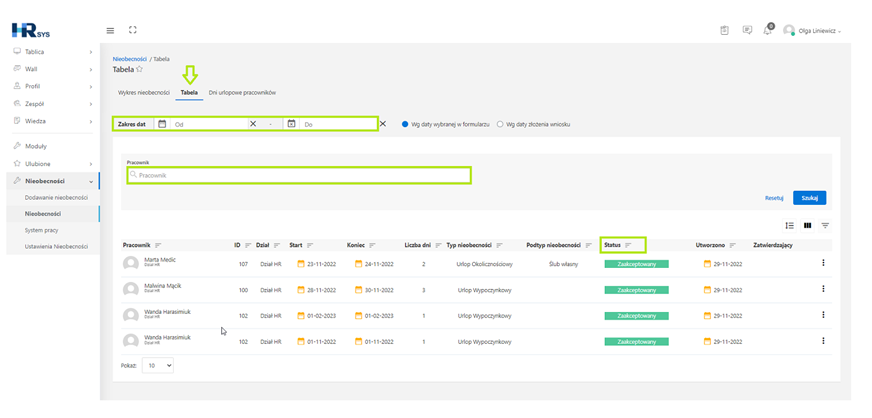872x418 pixels.
Task: Sort by Status column sort icon
Action: coord(628,245)
